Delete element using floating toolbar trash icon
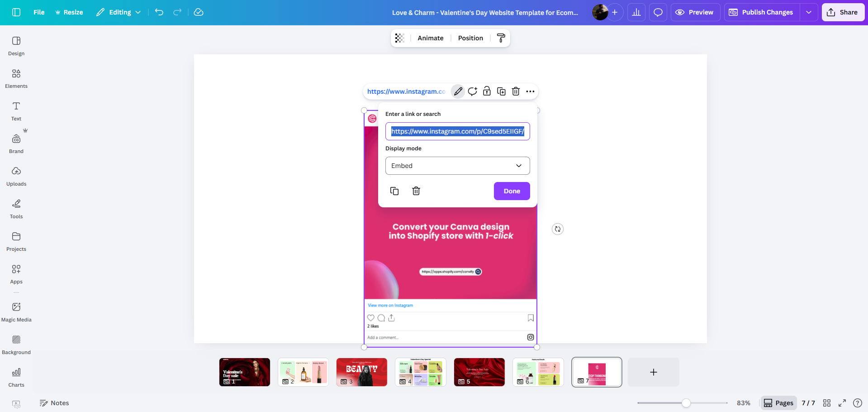This screenshot has height=412, width=868. (516, 91)
